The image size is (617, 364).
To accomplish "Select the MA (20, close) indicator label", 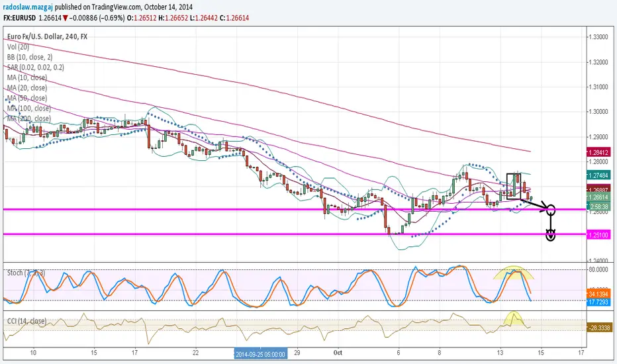I will 27,88.
